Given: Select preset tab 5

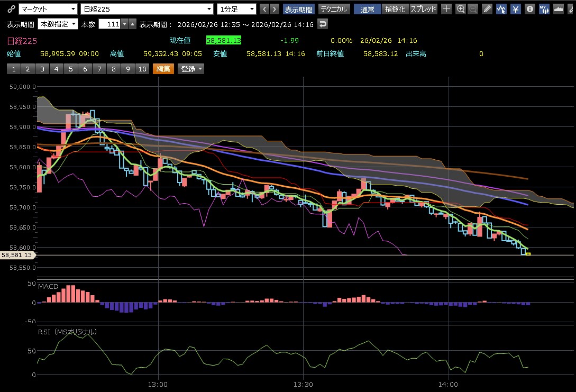Looking at the screenshot, I should [x=70, y=69].
